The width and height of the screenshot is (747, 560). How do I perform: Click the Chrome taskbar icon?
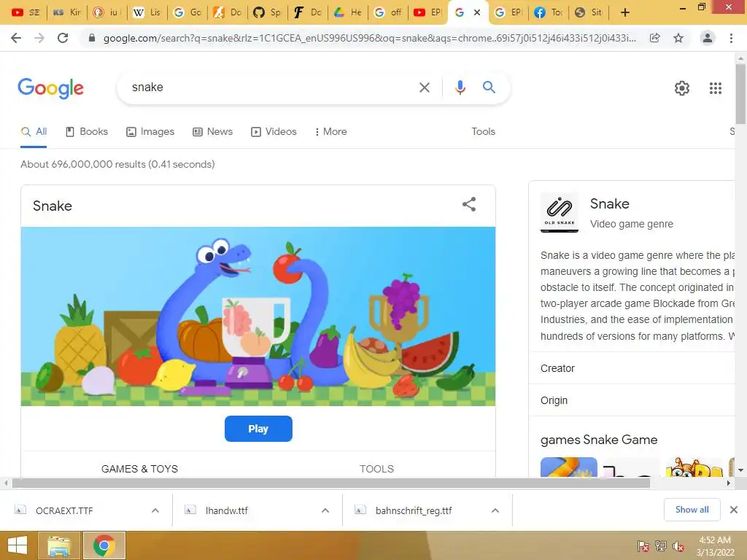(104, 545)
